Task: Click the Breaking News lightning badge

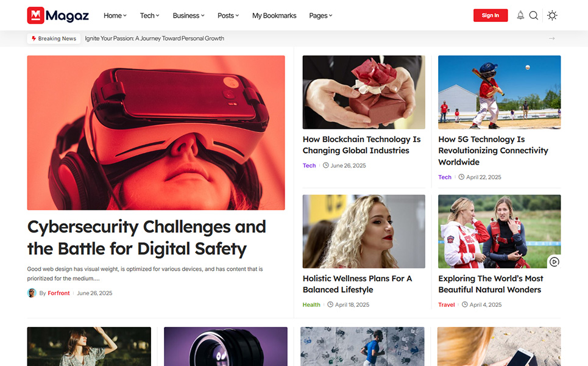Action: 54,38
